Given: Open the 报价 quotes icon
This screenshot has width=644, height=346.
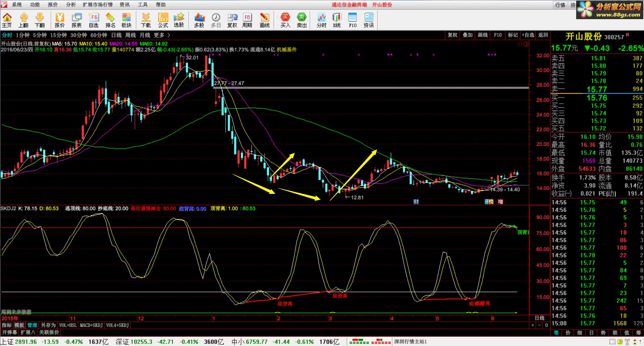Looking at the screenshot, I should (x=60, y=20).
